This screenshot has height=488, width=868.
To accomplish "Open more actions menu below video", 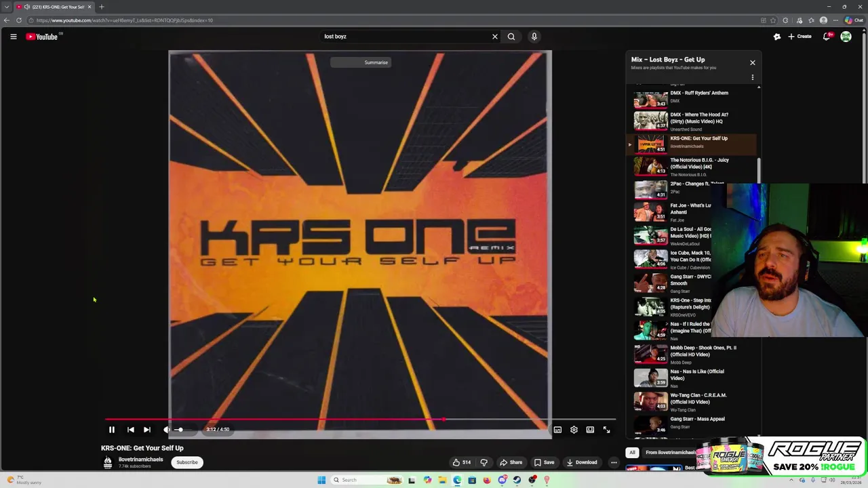I will [614, 462].
